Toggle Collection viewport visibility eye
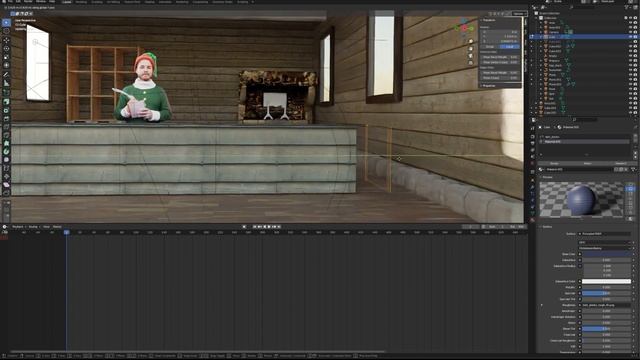Screen dimensions: 640x360 click(631, 18)
